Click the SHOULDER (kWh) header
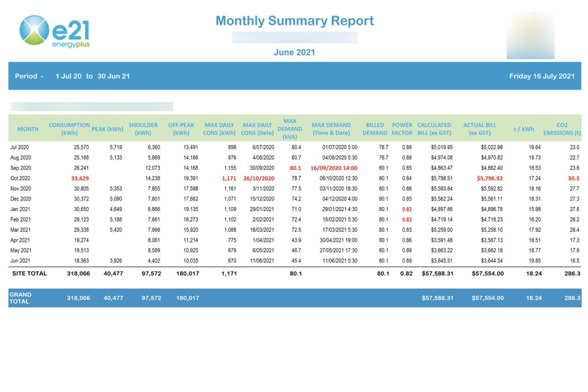588x392 pixels. point(142,129)
